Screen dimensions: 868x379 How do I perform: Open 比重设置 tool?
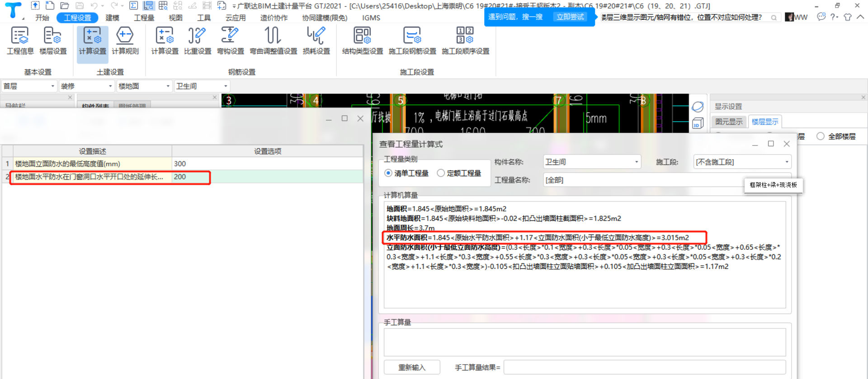pos(198,41)
